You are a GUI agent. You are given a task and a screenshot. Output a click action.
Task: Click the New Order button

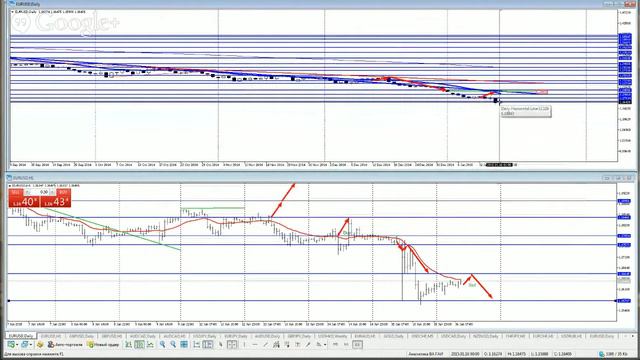point(103,344)
